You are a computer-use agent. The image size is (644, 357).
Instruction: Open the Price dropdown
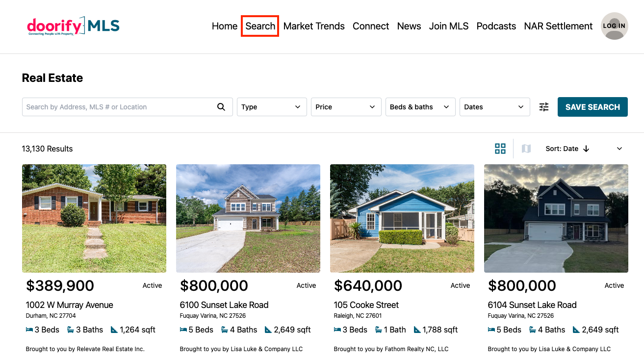(x=346, y=106)
